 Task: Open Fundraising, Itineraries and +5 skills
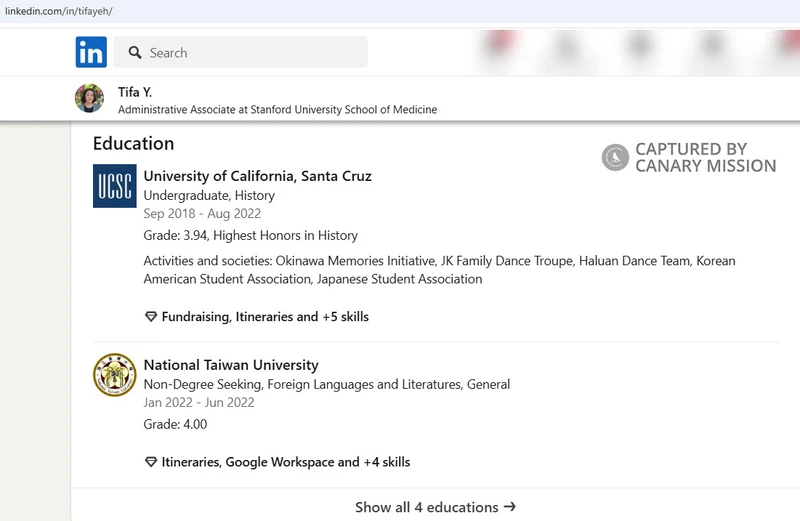pyautogui.click(x=265, y=317)
